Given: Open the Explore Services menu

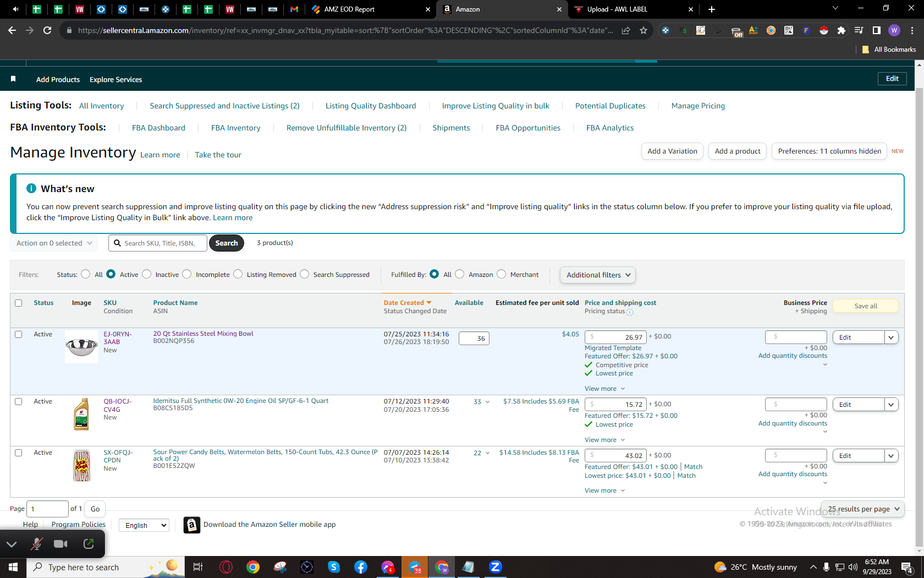Looking at the screenshot, I should pos(116,79).
